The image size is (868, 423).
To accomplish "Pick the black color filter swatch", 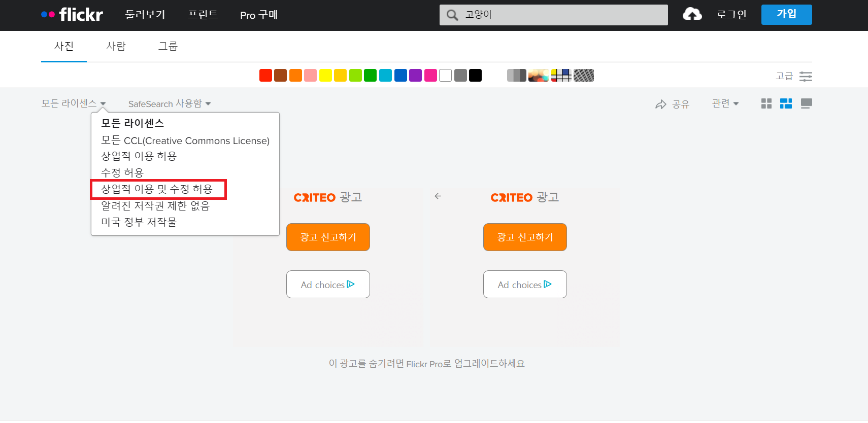I will click(476, 76).
